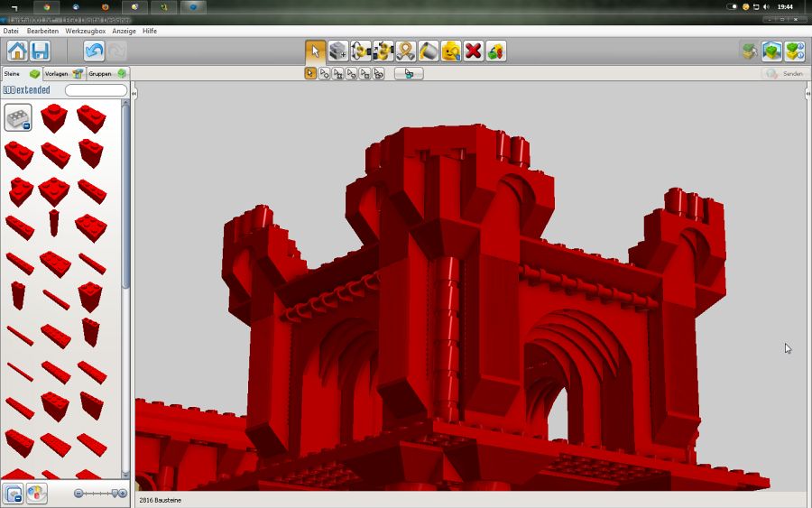This screenshot has width=812, height=508.
Task: Open the Werkzeugbox menu
Action: (x=85, y=31)
